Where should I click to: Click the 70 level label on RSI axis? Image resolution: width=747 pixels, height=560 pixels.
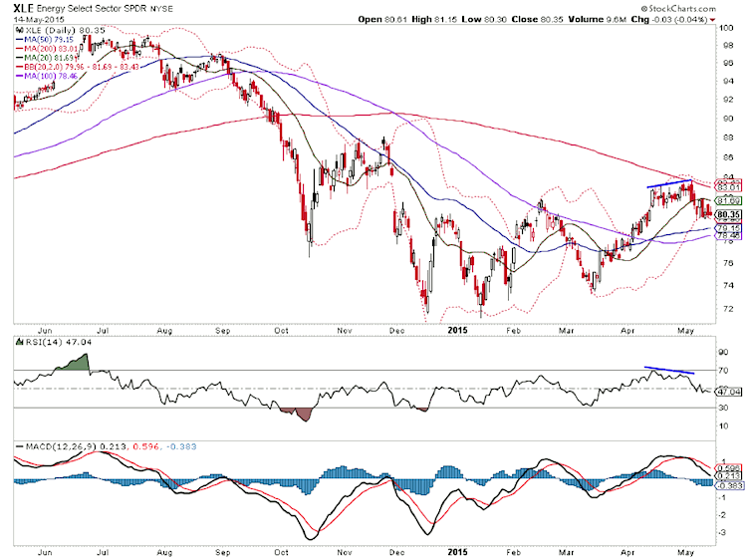723,371
